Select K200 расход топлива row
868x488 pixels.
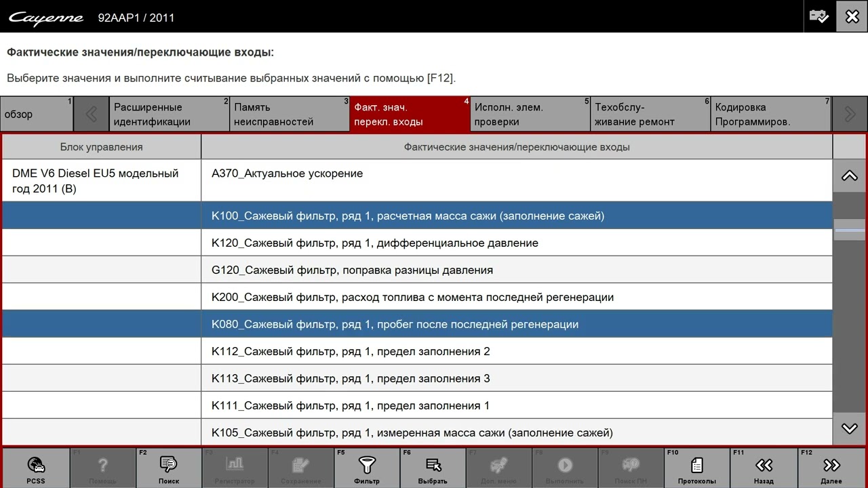point(517,297)
